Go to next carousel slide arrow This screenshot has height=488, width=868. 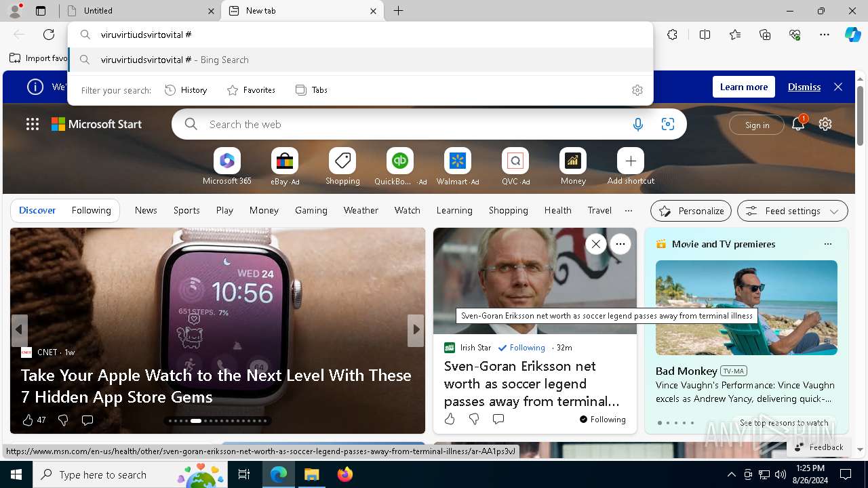click(416, 330)
